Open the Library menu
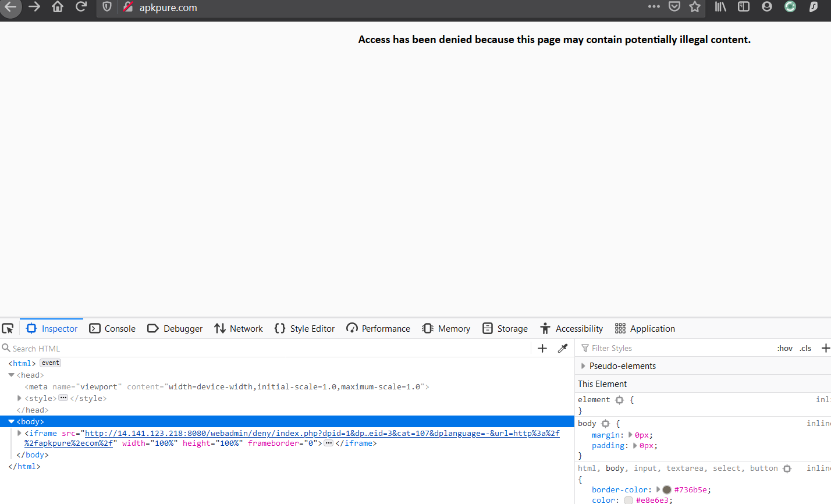The height and width of the screenshot is (504, 831). pos(720,7)
